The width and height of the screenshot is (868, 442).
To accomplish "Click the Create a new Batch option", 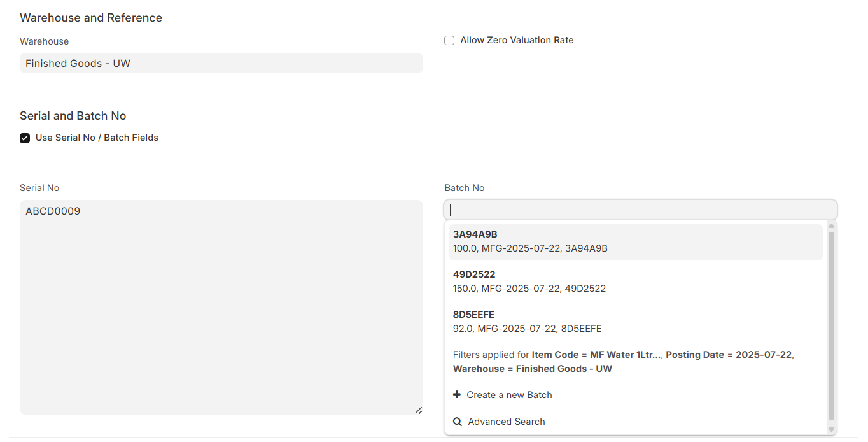I will pyautogui.click(x=509, y=395).
